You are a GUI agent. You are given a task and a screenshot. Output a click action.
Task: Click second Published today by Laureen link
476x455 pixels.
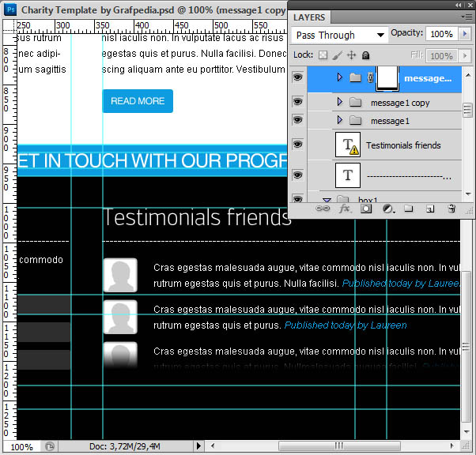pos(346,325)
